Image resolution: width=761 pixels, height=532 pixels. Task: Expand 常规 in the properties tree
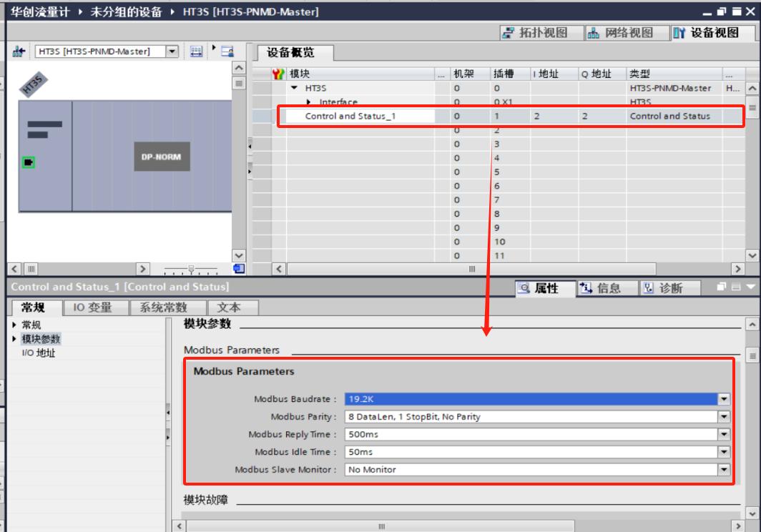point(14,325)
